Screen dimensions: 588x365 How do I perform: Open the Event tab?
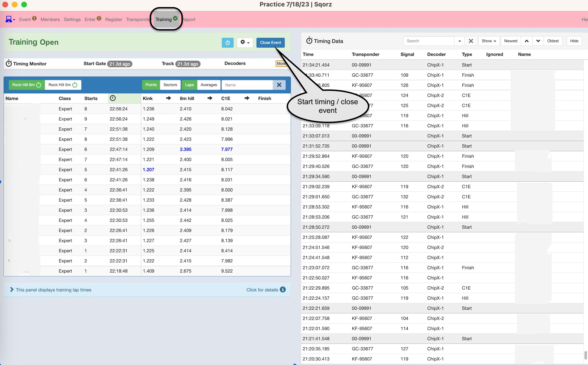coord(25,19)
